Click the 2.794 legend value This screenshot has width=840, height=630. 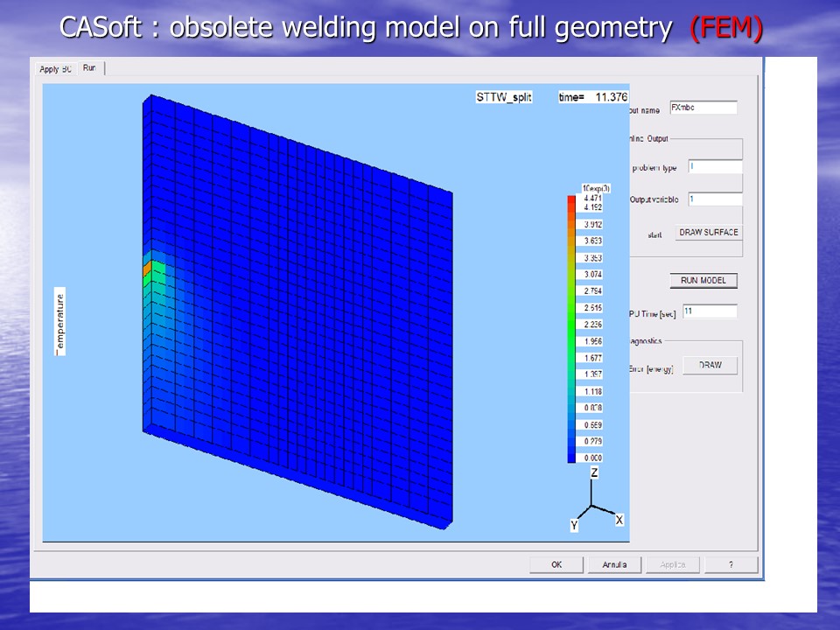point(593,290)
